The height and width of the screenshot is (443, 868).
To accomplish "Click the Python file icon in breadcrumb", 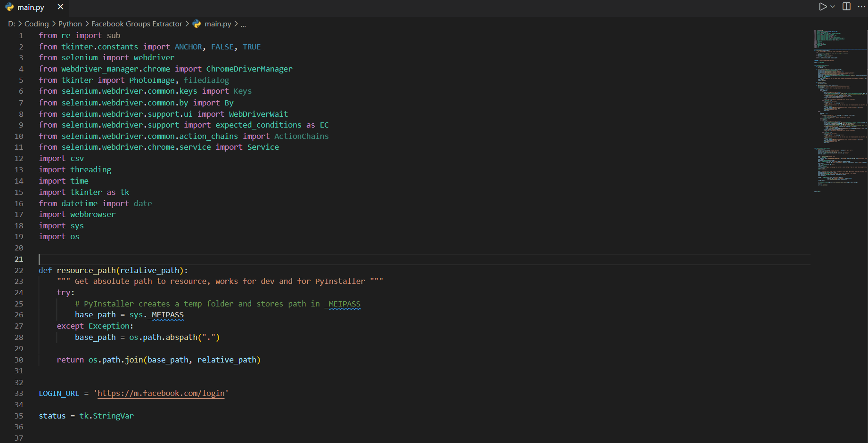I will point(197,24).
